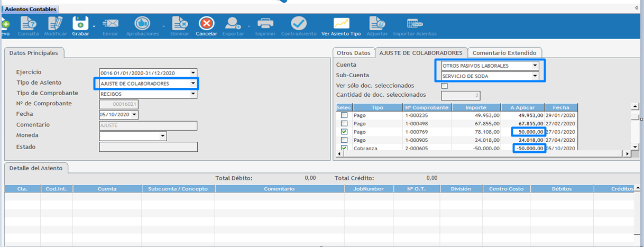Open Ver Asiento Tipo chart icon
The width and height of the screenshot is (644, 247).
pyautogui.click(x=341, y=23)
